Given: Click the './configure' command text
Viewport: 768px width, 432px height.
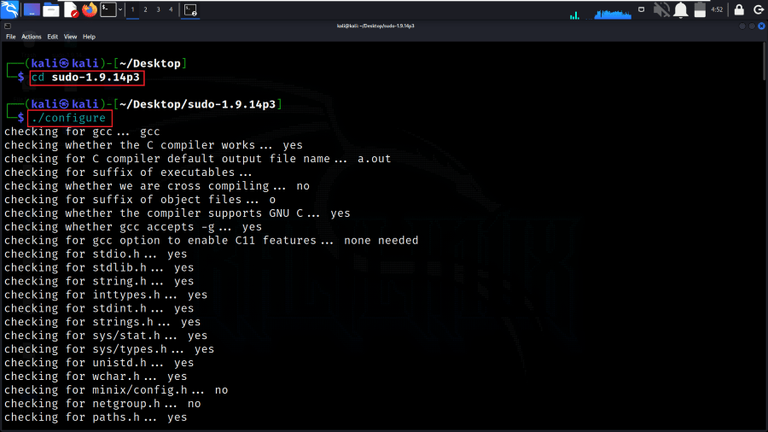Looking at the screenshot, I should pyautogui.click(x=69, y=118).
